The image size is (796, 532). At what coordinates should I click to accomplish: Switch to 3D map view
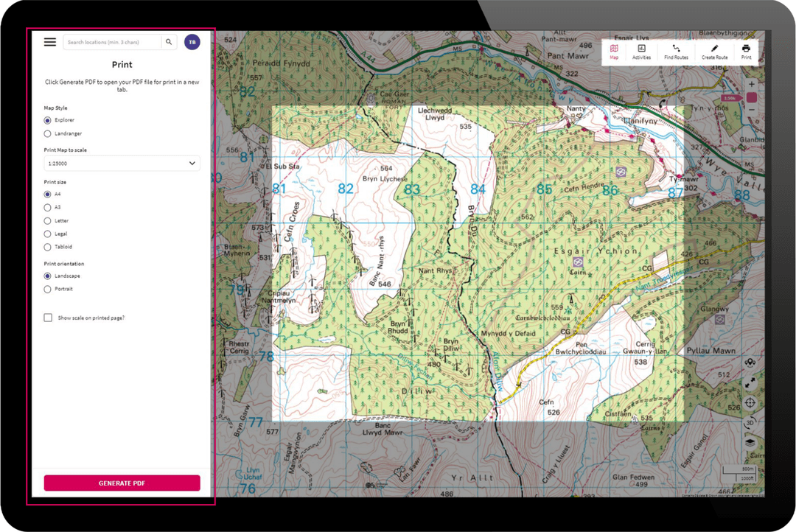click(750, 423)
